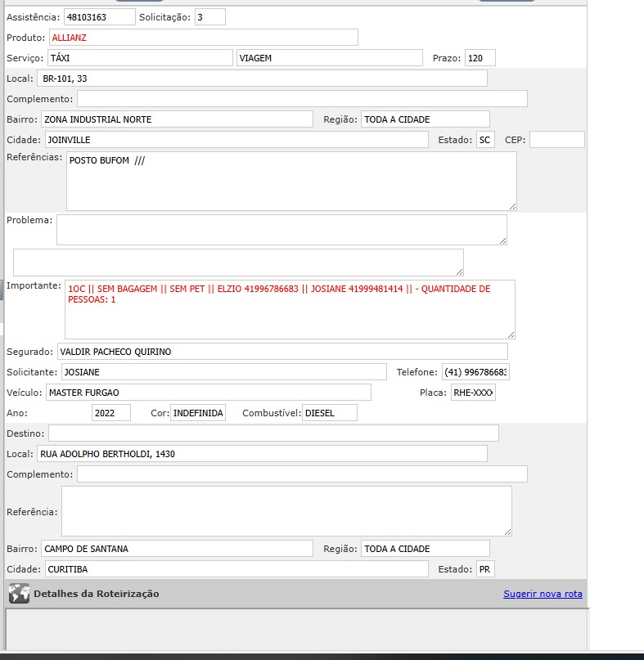This screenshot has width=644, height=660.
Task: Click the empty CEP field
Action: pyautogui.click(x=556, y=140)
